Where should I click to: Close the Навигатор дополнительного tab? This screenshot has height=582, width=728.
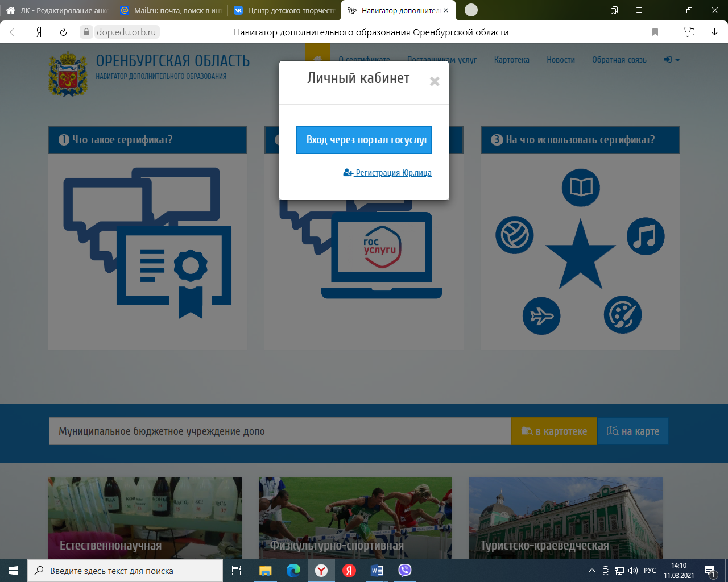click(x=446, y=10)
